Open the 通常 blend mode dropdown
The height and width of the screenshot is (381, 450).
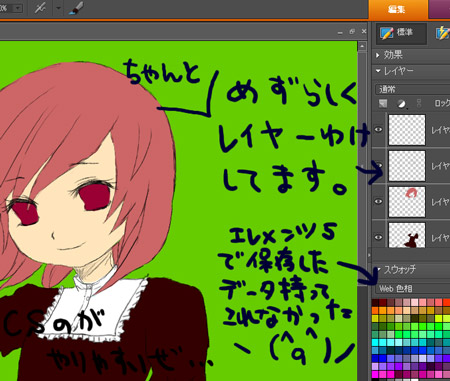pos(413,89)
